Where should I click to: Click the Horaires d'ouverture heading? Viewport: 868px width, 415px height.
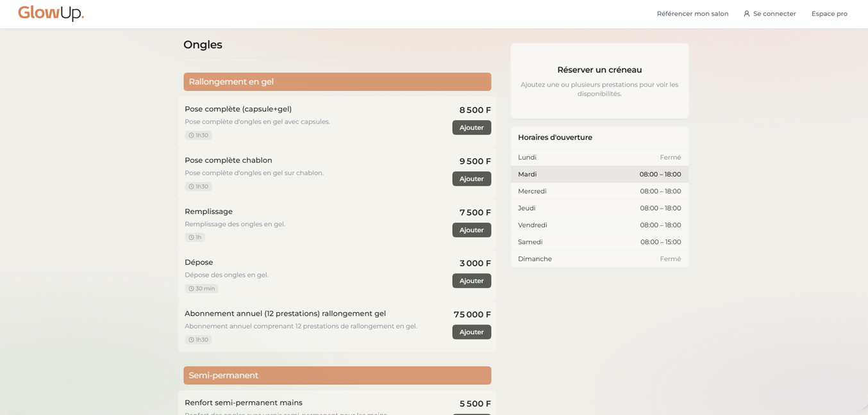pos(555,138)
